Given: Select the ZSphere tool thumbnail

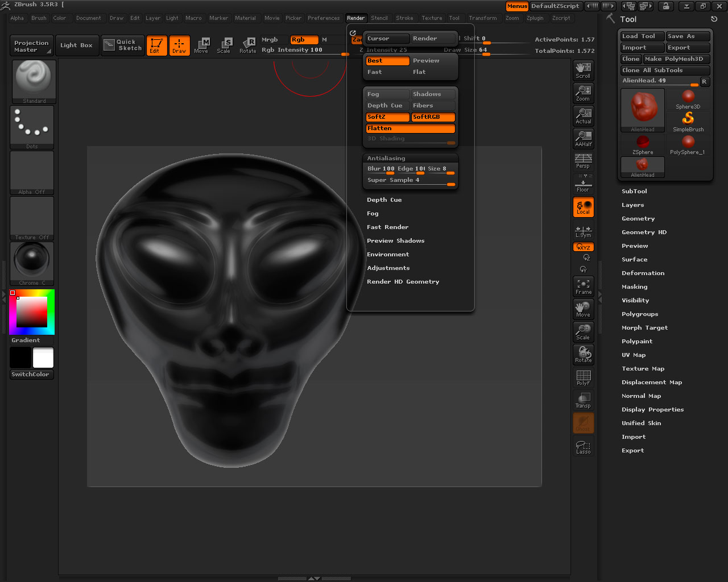Looking at the screenshot, I should (643, 144).
